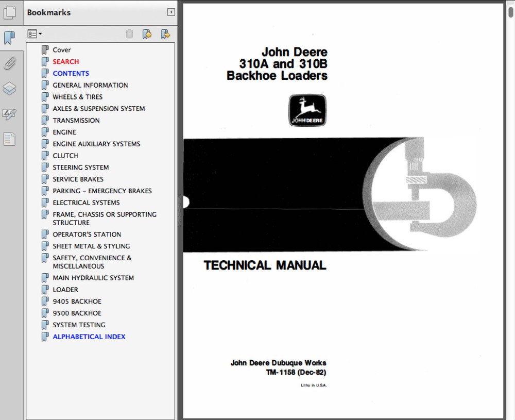Open the STEERING SYSTEM bookmark

tap(81, 167)
